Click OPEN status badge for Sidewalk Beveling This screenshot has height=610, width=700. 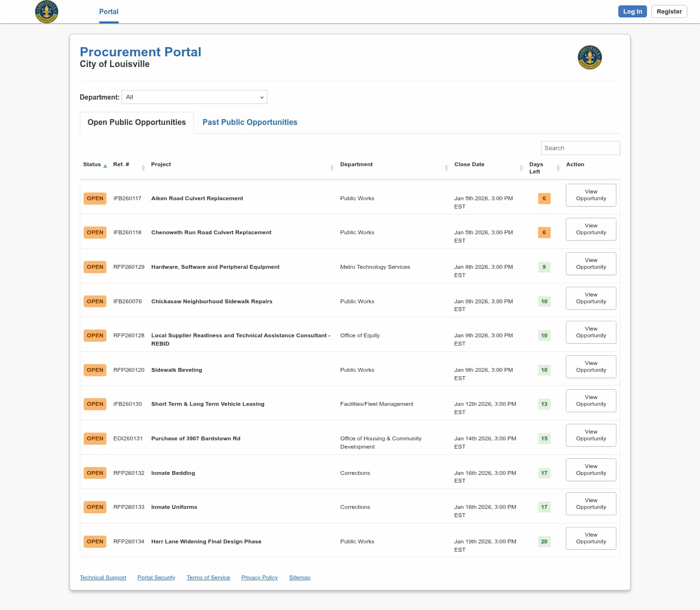coord(95,370)
